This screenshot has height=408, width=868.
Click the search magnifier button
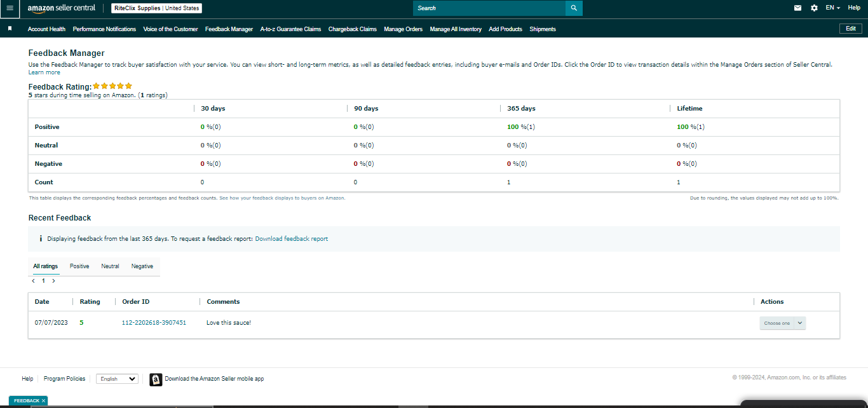574,8
